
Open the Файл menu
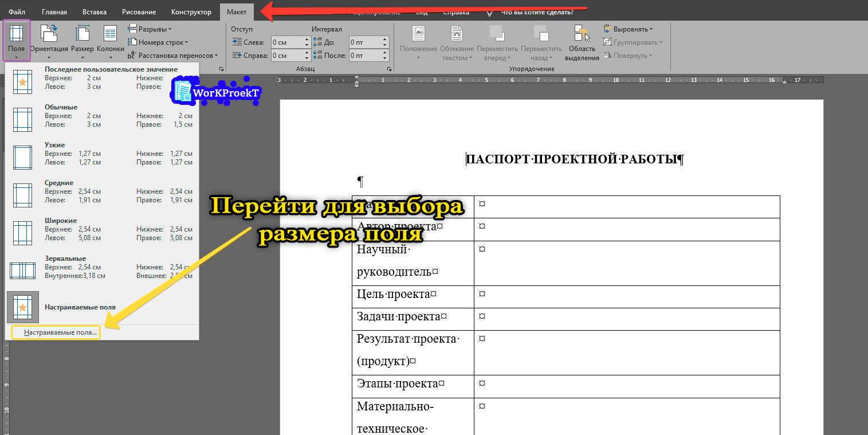click(x=17, y=12)
